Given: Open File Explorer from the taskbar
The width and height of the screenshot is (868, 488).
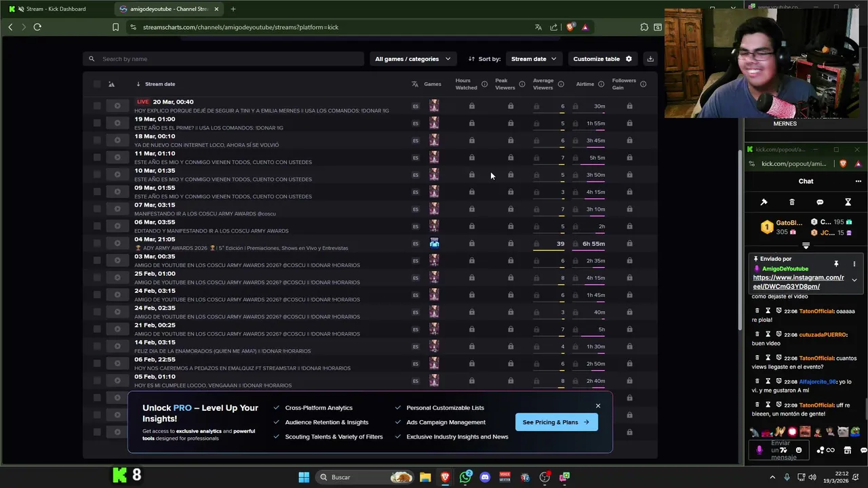Looking at the screenshot, I should [425, 477].
